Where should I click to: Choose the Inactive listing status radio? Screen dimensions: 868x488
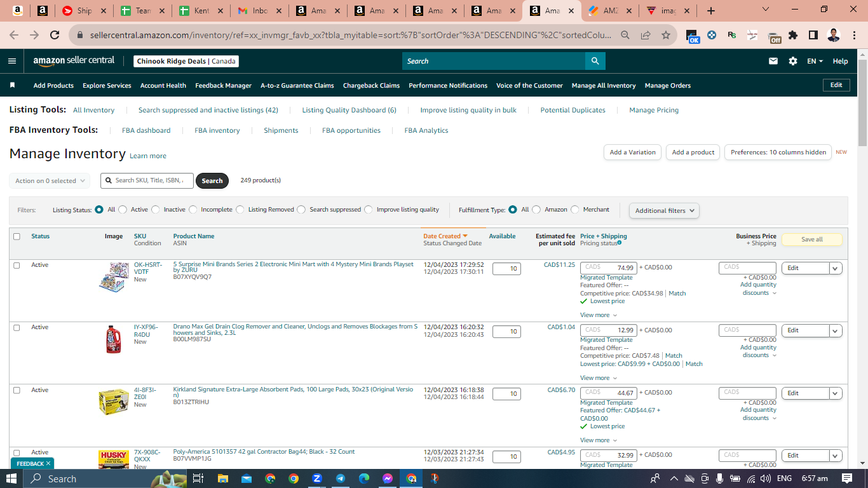click(156, 210)
